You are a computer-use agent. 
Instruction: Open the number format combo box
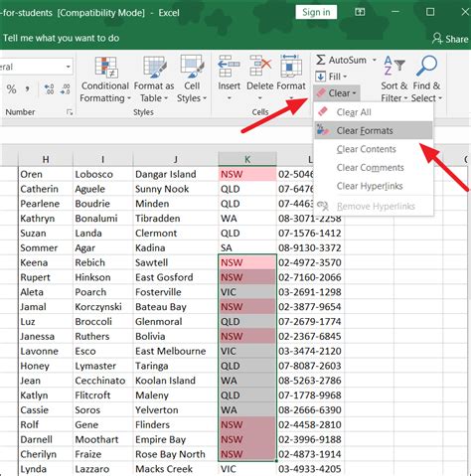[x=36, y=67]
